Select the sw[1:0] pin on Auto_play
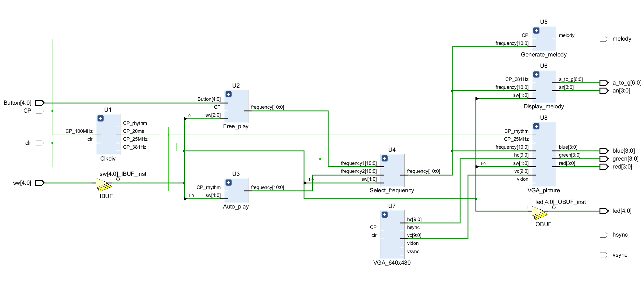644x297 pixels. (213, 195)
